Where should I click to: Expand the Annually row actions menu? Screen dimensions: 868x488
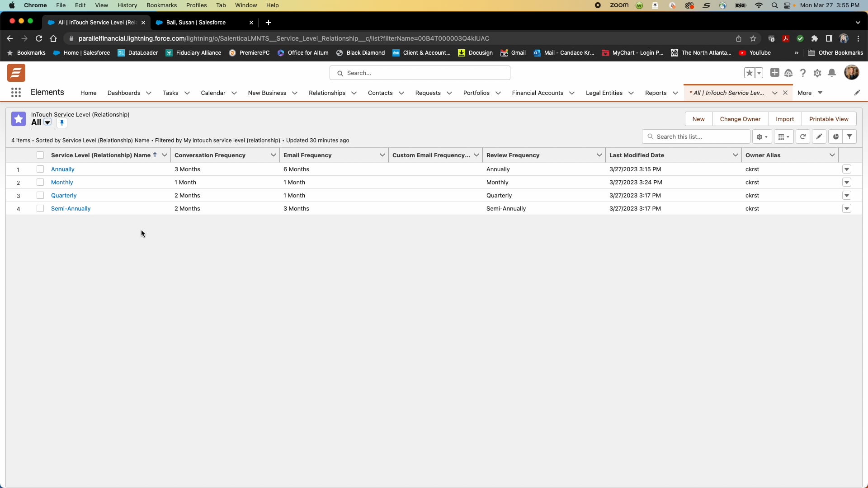coord(847,169)
